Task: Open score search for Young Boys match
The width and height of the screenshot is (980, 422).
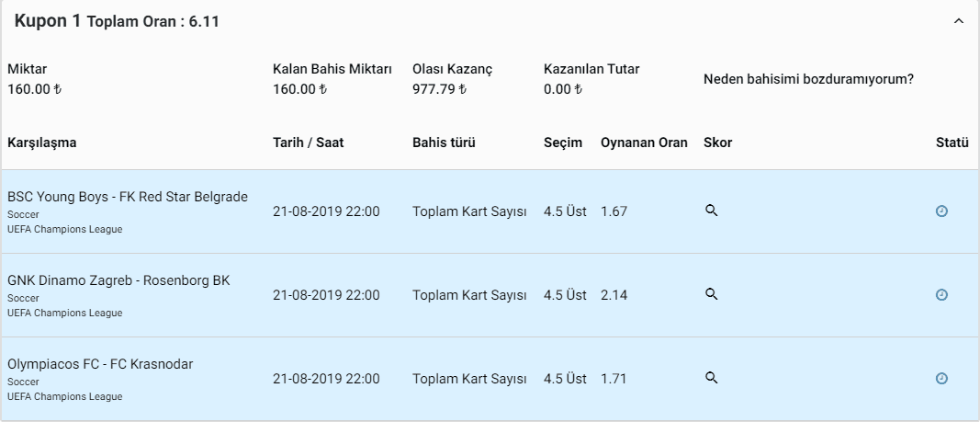Action: pos(711,211)
